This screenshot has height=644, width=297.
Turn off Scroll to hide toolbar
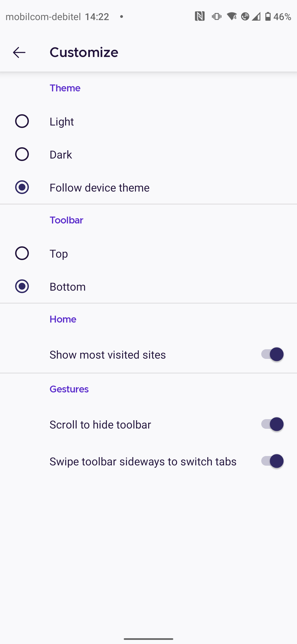(x=272, y=424)
